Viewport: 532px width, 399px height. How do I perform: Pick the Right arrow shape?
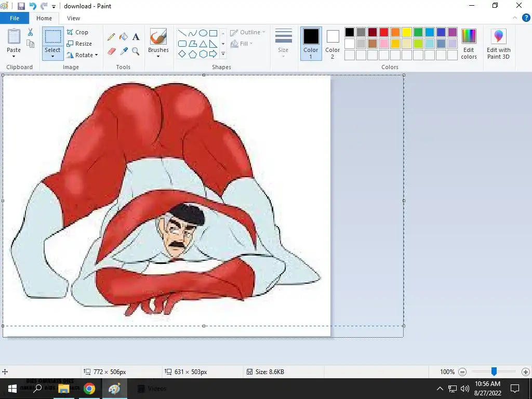pos(213,54)
